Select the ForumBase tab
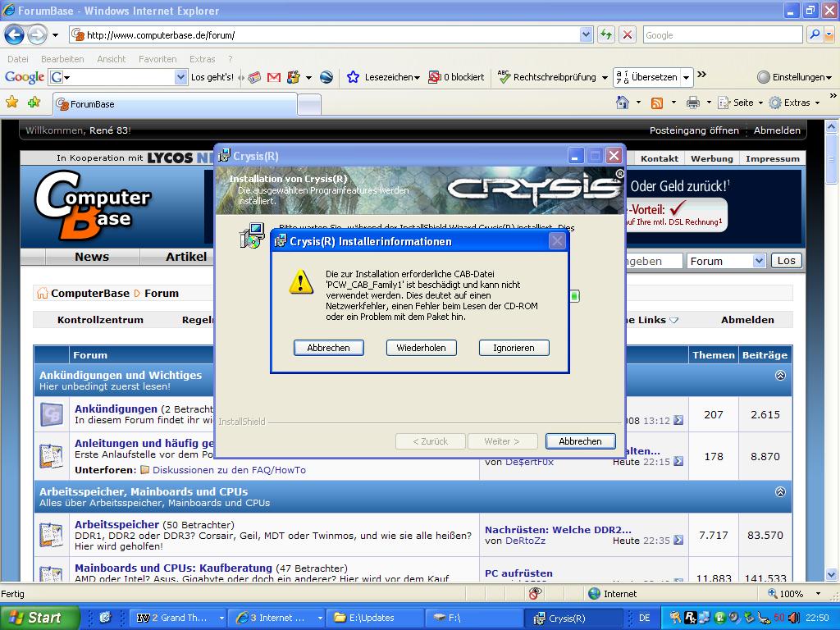This screenshot has height=630, width=840. [x=176, y=104]
